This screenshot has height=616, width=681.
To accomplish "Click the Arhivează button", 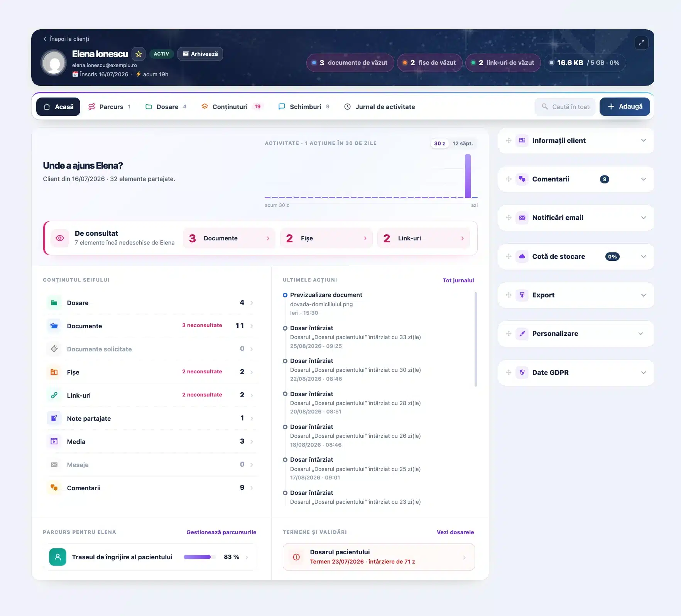I will [200, 54].
